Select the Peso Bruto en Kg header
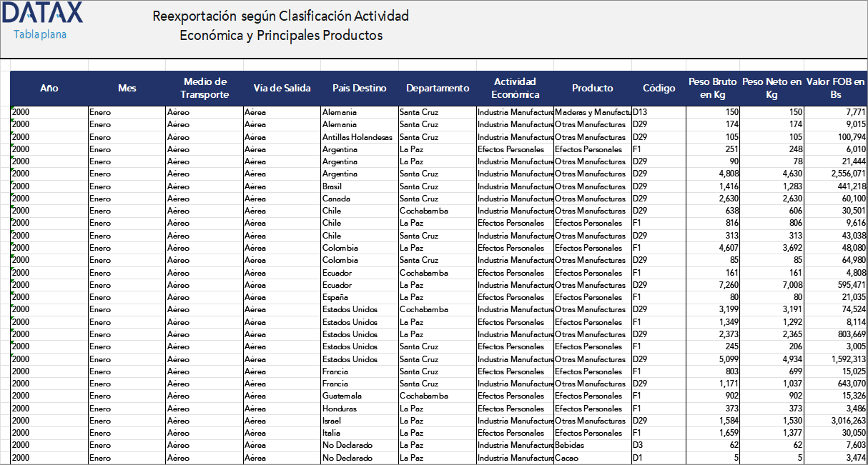Viewport: 868px width, 465px height. (x=712, y=88)
